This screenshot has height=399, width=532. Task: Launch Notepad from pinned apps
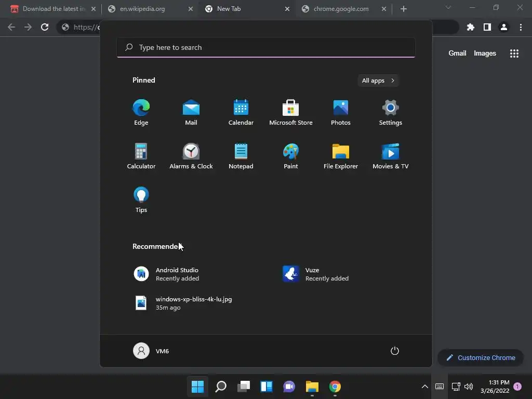pyautogui.click(x=241, y=156)
